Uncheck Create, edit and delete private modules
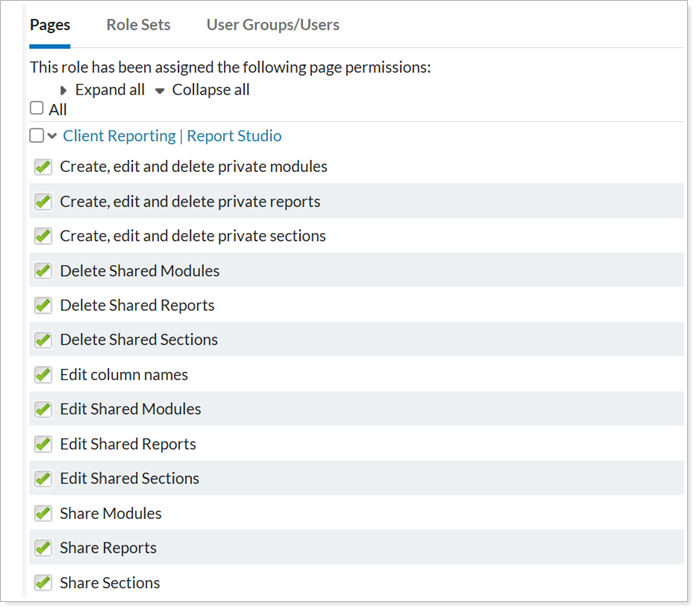 click(43, 167)
